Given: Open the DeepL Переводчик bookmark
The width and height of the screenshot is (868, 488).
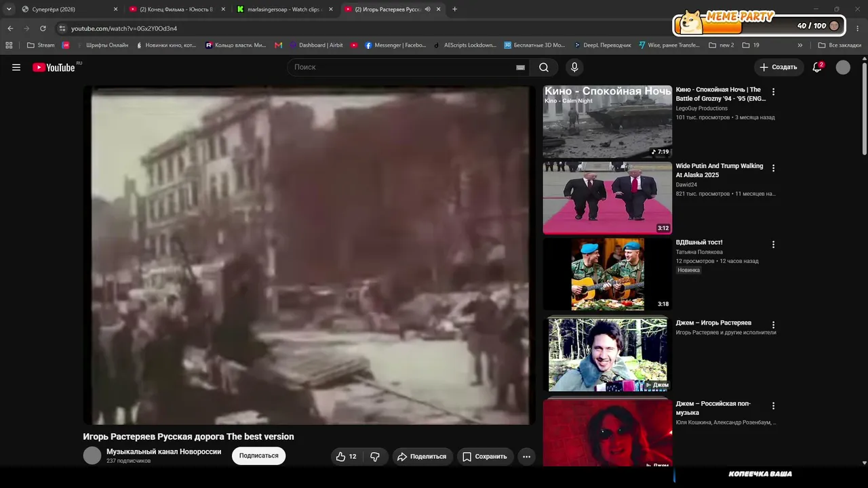Looking at the screenshot, I should pos(602,45).
